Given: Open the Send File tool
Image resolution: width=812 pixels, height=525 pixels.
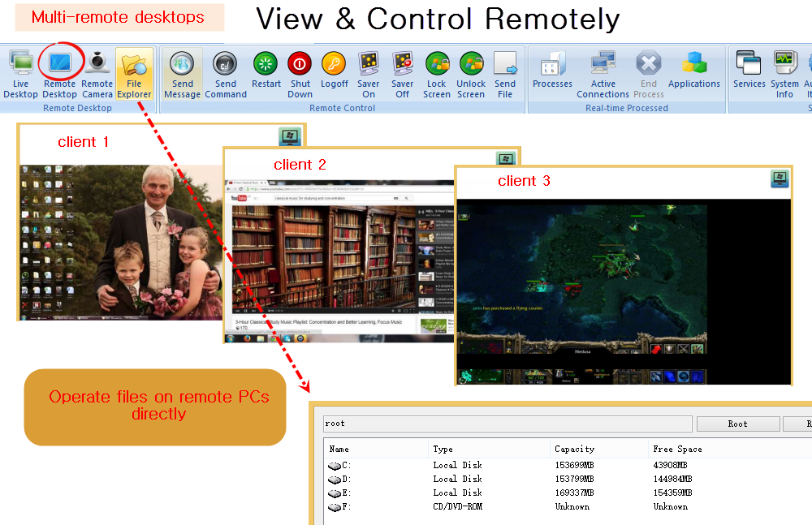Looking at the screenshot, I should pos(505,73).
